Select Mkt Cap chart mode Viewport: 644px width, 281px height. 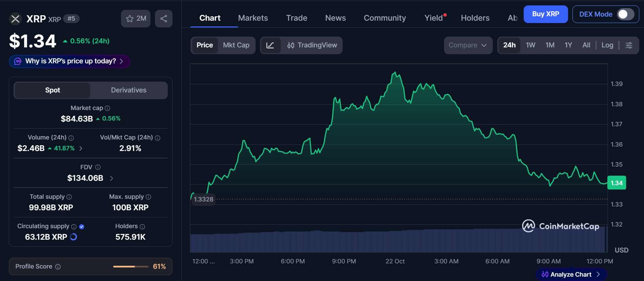point(236,45)
